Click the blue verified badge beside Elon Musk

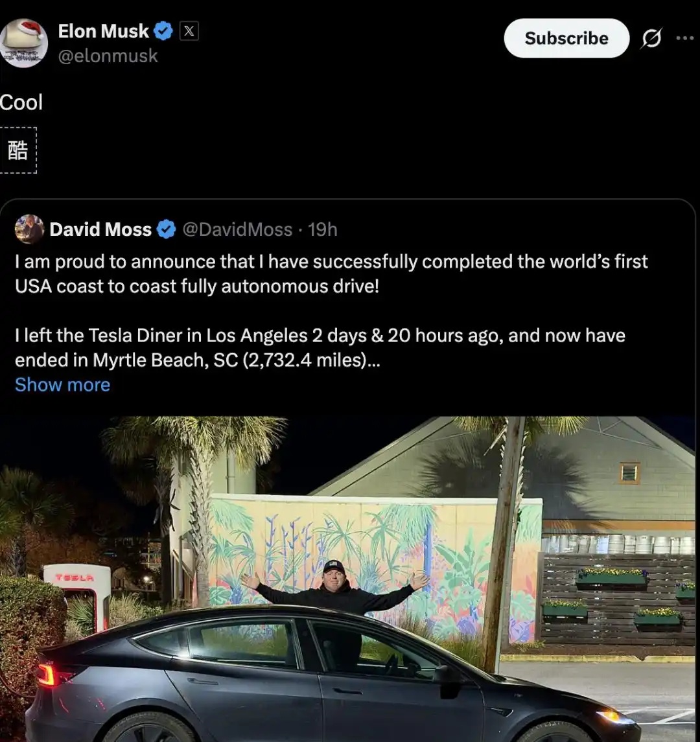163,30
